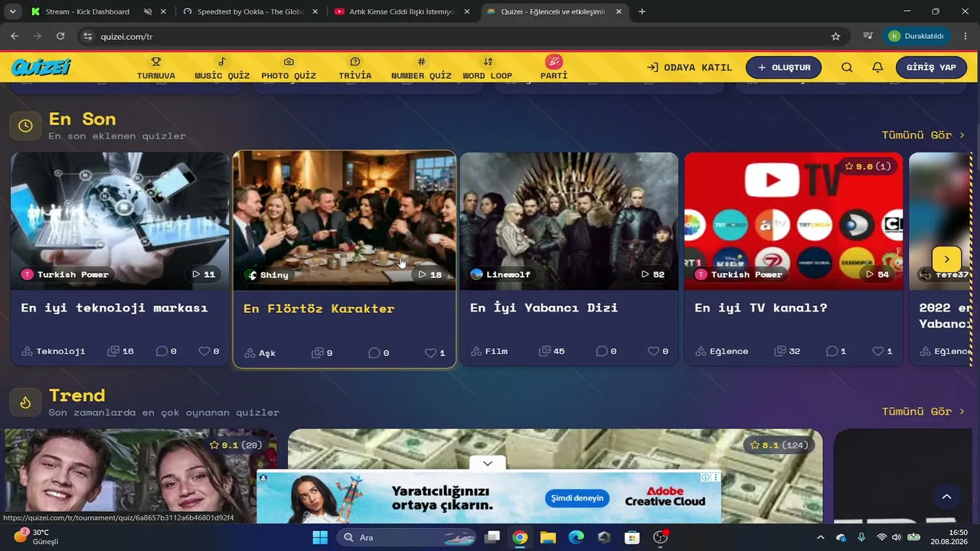Click the Trend flame icon
This screenshot has height=551, width=980.
(25, 403)
